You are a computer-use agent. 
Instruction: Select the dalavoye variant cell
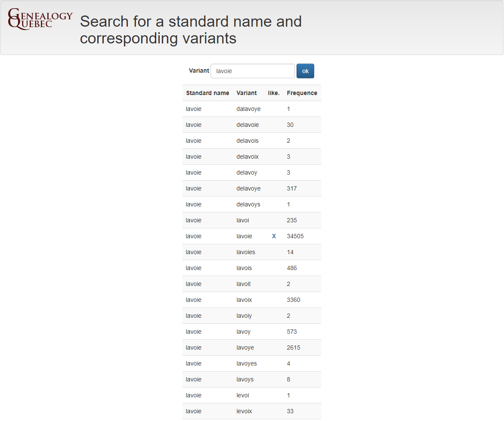coord(248,109)
